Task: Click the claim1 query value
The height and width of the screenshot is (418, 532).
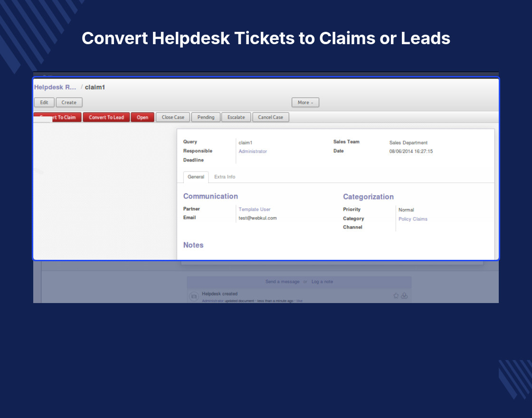Action: [245, 143]
